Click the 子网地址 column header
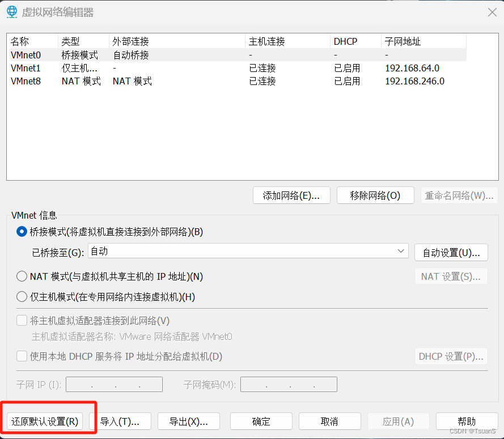The image size is (504, 439). click(424, 41)
